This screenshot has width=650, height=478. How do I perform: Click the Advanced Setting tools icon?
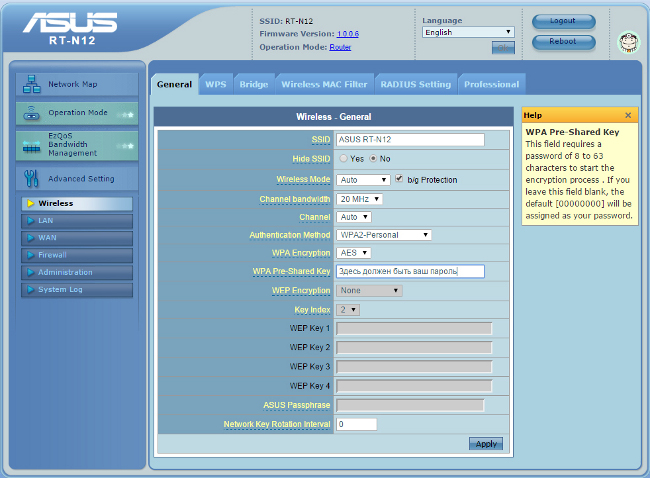31,178
